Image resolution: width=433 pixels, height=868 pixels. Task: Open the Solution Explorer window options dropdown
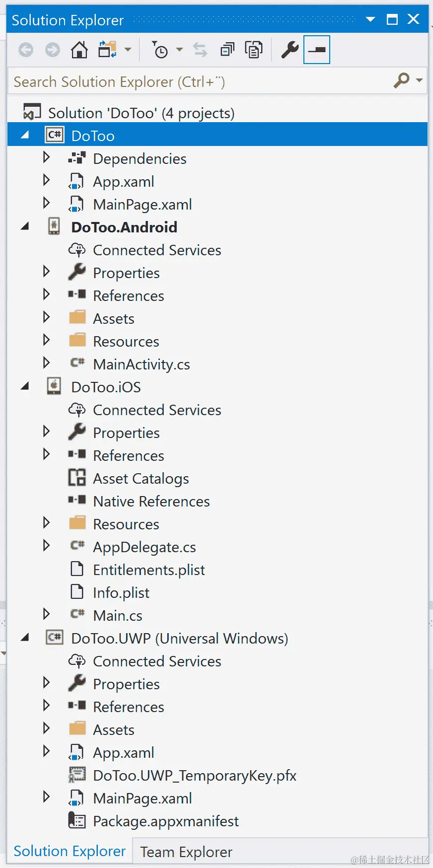click(x=370, y=19)
